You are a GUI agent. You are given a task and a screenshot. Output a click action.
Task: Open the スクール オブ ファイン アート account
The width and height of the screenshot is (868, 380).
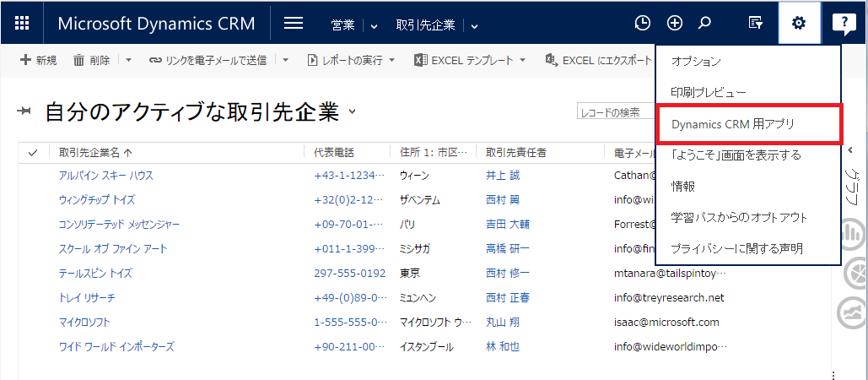point(113,249)
